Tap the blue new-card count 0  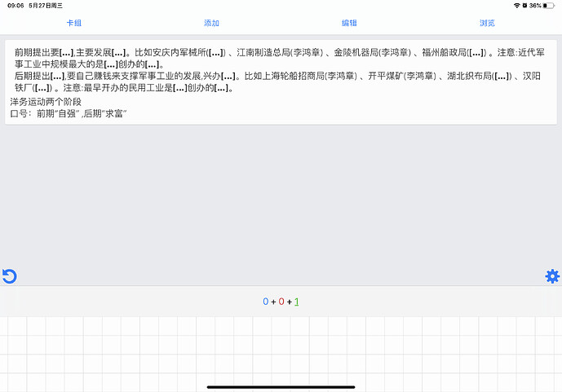266,302
